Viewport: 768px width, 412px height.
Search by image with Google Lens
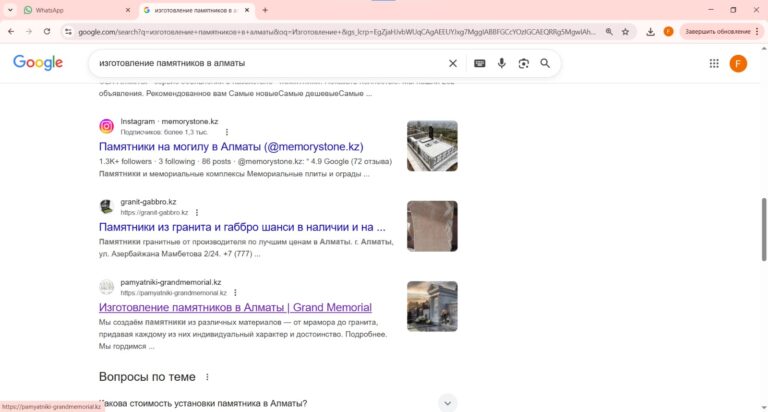[523, 63]
